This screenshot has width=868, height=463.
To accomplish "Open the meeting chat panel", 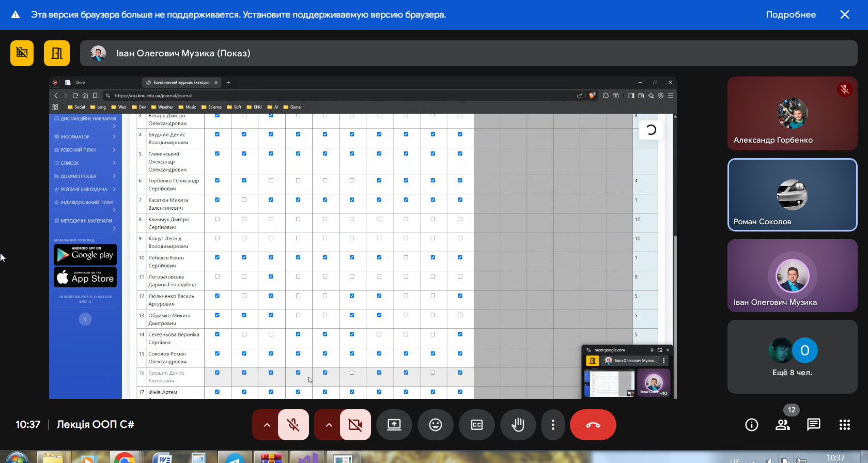I will tap(814, 425).
